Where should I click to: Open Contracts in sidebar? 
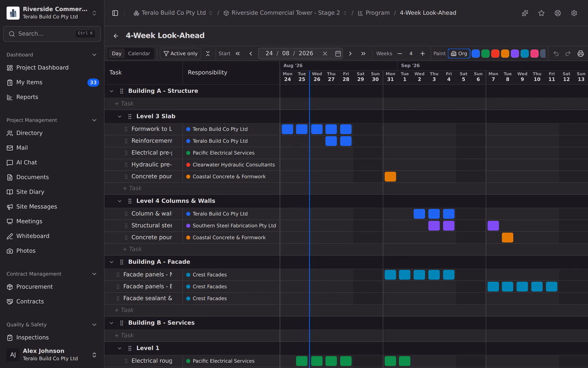[x=52, y=302]
